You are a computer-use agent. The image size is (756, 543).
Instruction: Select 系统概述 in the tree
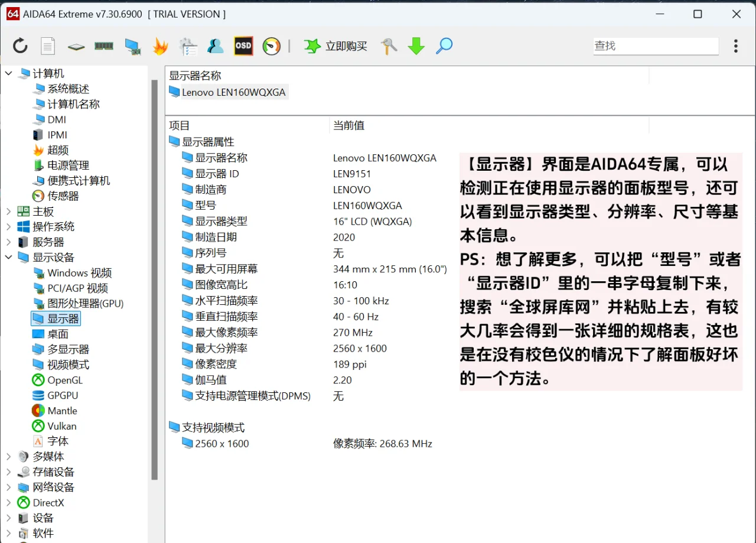tap(61, 89)
